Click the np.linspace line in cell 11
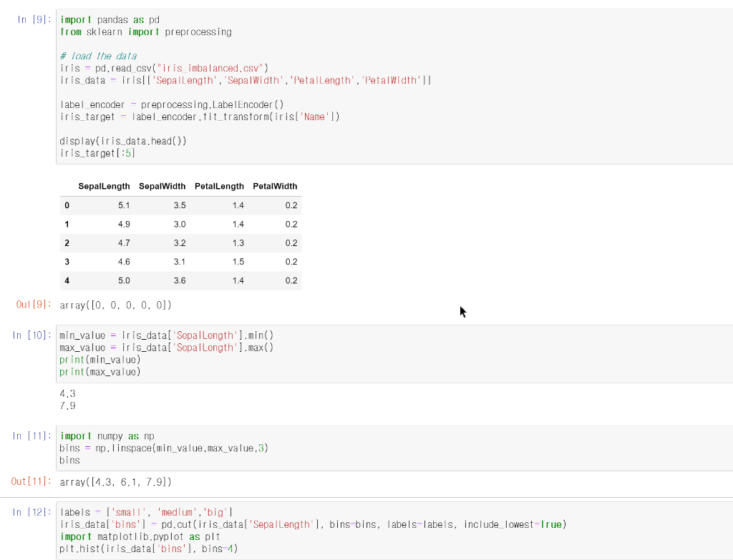This screenshot has width=733, height=560. click(164, 448)
